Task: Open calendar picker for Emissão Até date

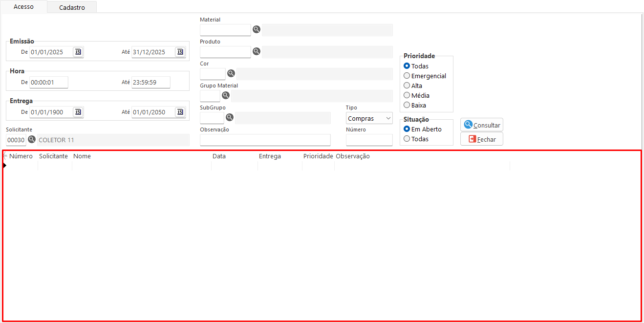Action: click(180, 52)
